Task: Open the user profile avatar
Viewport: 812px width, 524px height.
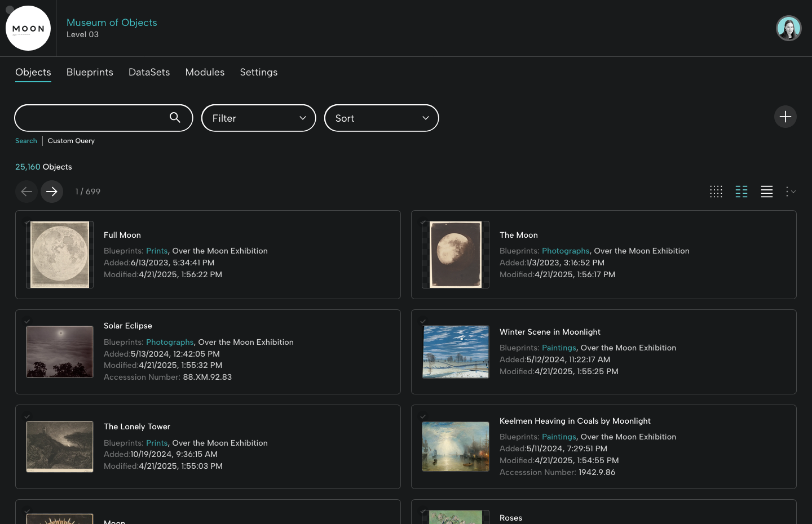Action: pyautogui.click(x=788, y=28)
